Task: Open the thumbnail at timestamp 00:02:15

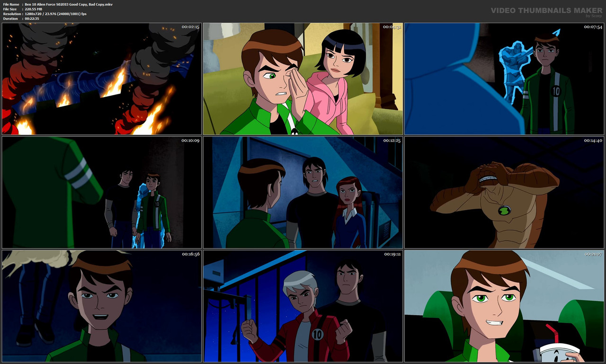Action: [x=101, y=79]
